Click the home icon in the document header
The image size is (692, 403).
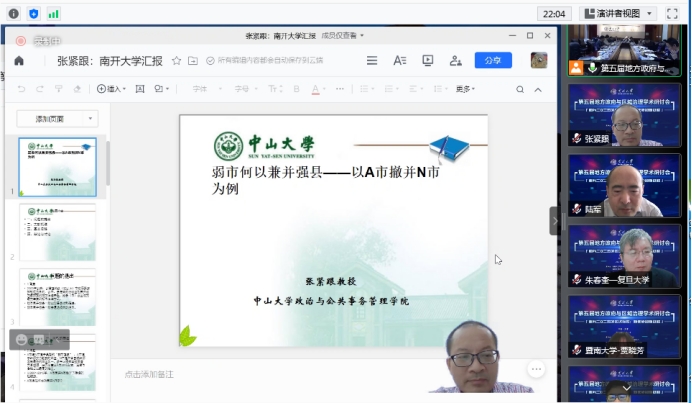coord(19,60)
